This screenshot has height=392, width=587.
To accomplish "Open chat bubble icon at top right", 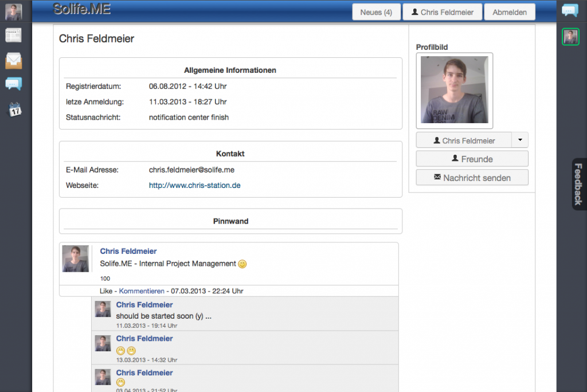I will coord(570,10).
